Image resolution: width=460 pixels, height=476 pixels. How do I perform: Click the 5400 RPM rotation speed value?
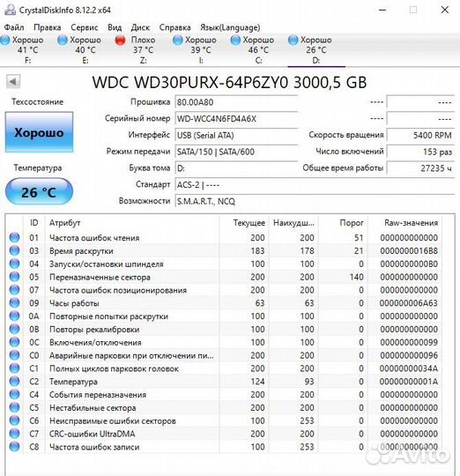420,135
